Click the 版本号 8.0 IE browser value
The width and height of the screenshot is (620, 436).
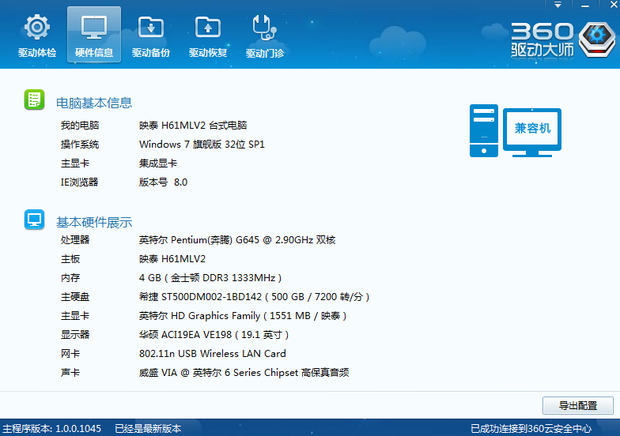[x=163, y=182]
